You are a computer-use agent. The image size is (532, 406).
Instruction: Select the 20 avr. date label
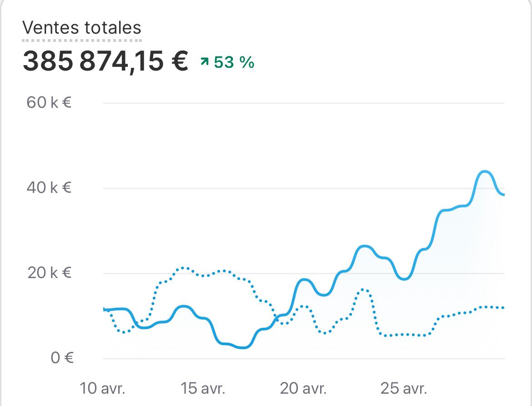[303, 389]
